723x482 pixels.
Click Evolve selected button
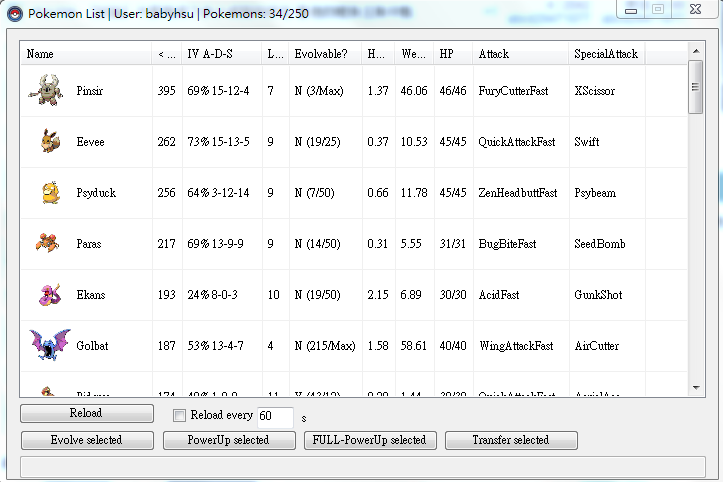87,440
